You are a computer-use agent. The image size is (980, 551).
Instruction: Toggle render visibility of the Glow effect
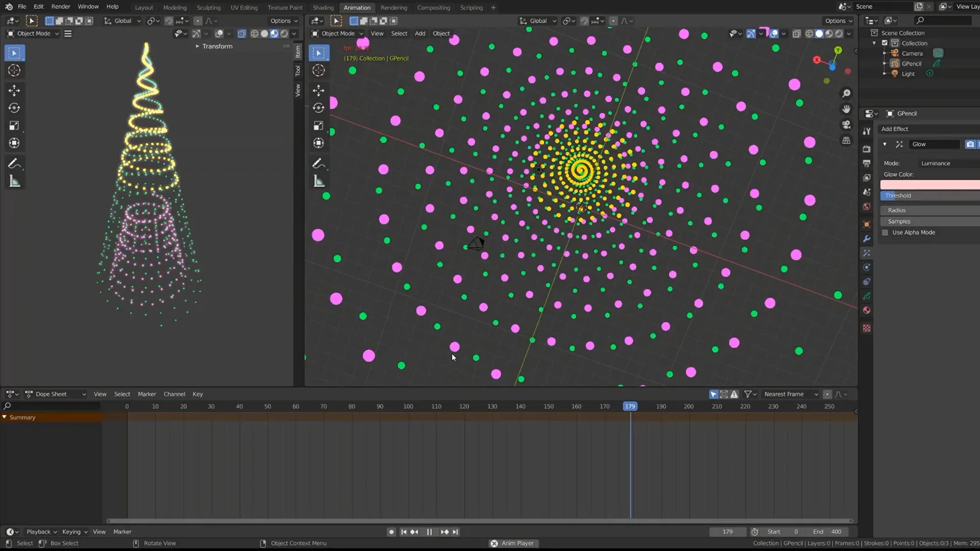pyautogui.click(x=970, y=144)
